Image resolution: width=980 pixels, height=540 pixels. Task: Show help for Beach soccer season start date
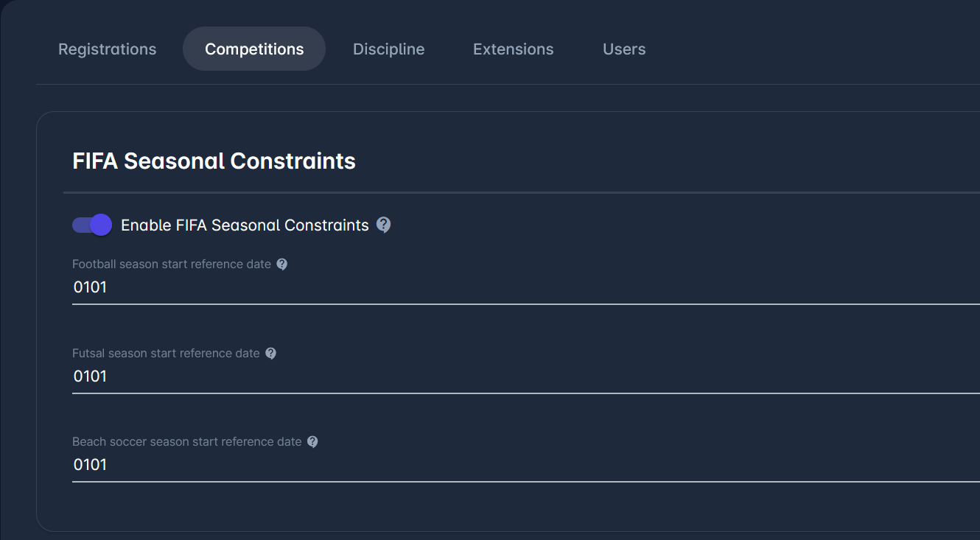click(x=312, y=441)
